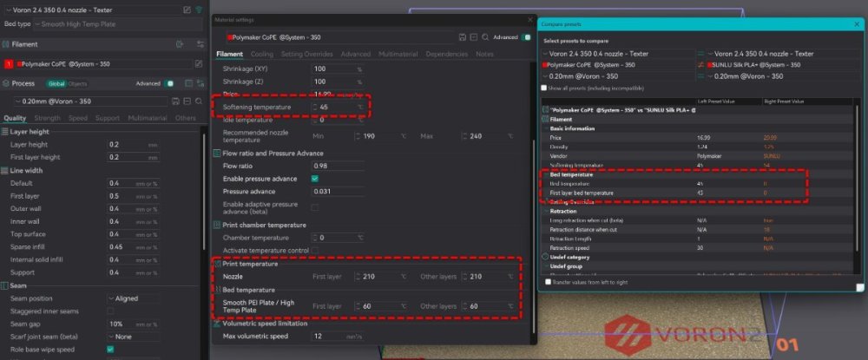The image size is (868, 360).
Task: Check Transfer values from left to right
Action: [x=548, y=282]
